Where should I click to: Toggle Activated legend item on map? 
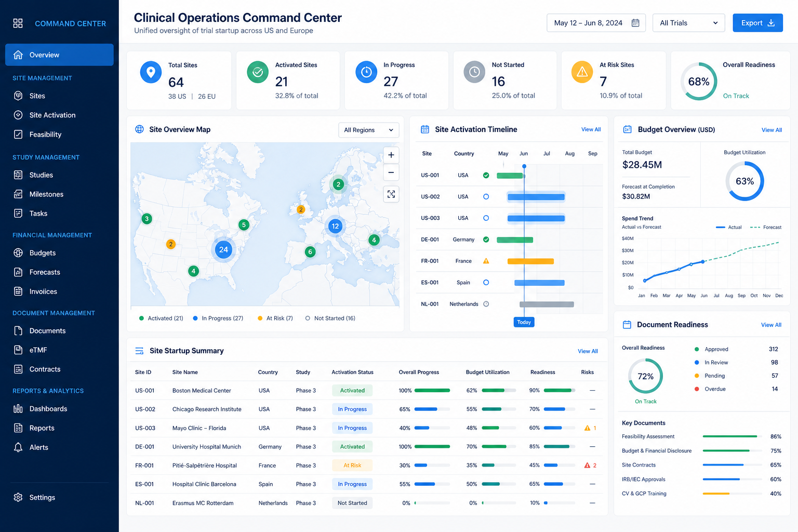161,318
